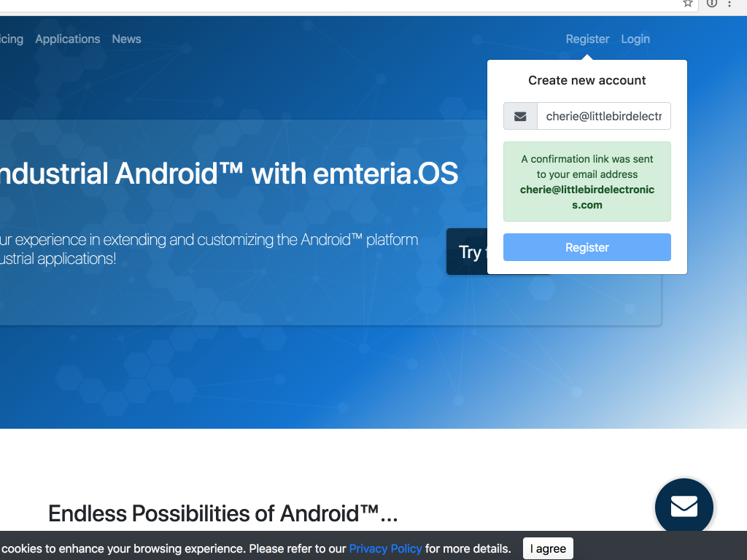Open the browser three-dot menu

[729, 4]
